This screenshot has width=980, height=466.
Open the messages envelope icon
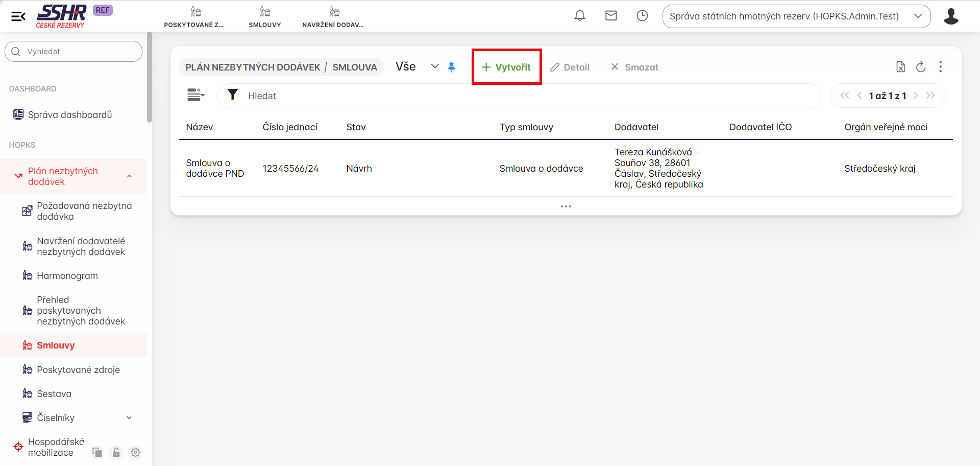611,16
